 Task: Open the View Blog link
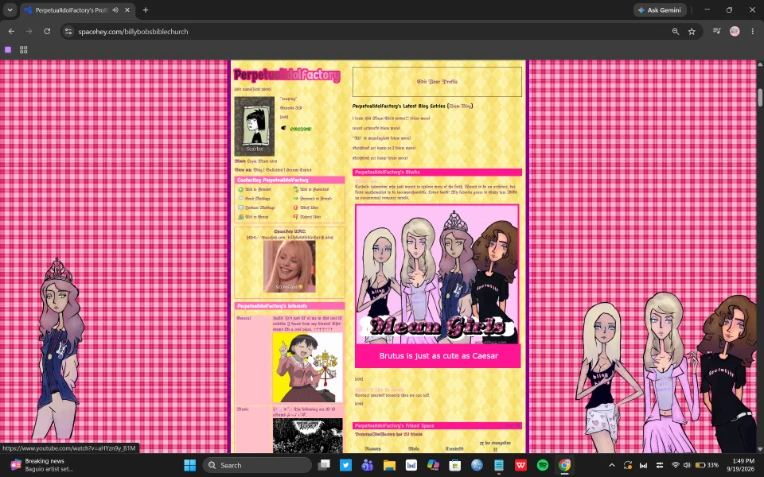[x=460, y=106]
